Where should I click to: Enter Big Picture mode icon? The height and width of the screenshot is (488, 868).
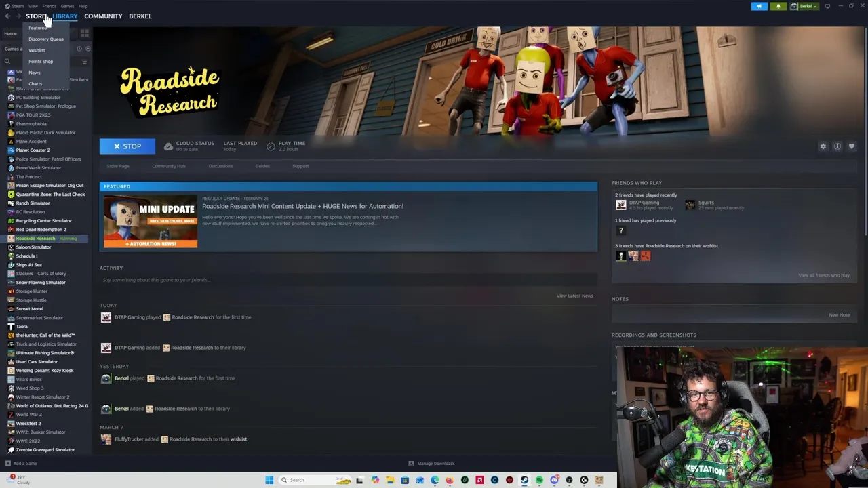[x=827, y=6]
